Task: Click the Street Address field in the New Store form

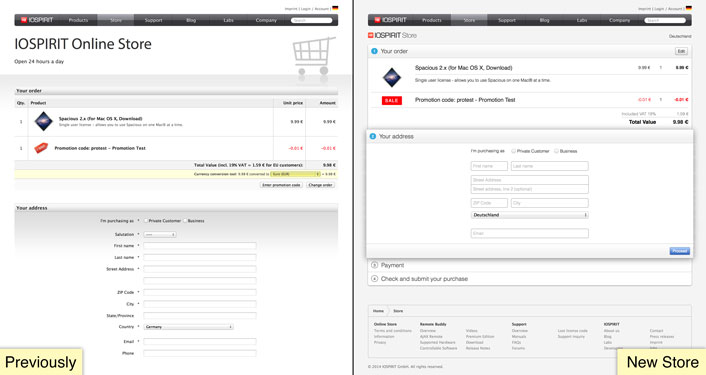Action: [530, 180]
